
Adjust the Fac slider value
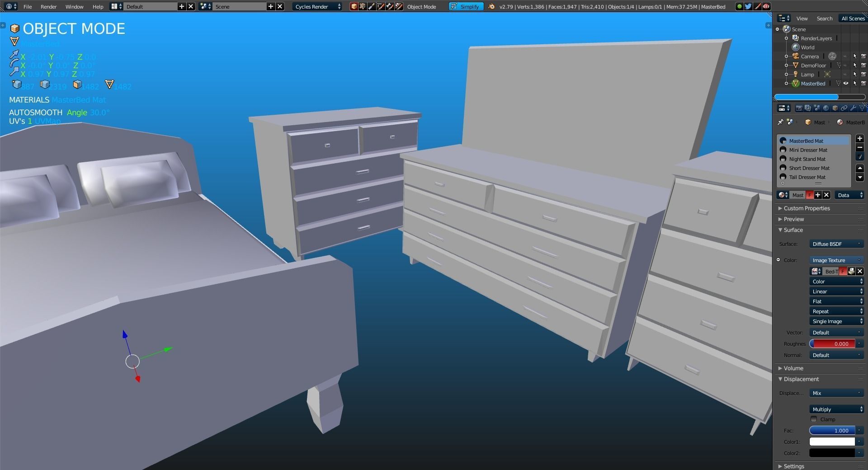[832, 431]
